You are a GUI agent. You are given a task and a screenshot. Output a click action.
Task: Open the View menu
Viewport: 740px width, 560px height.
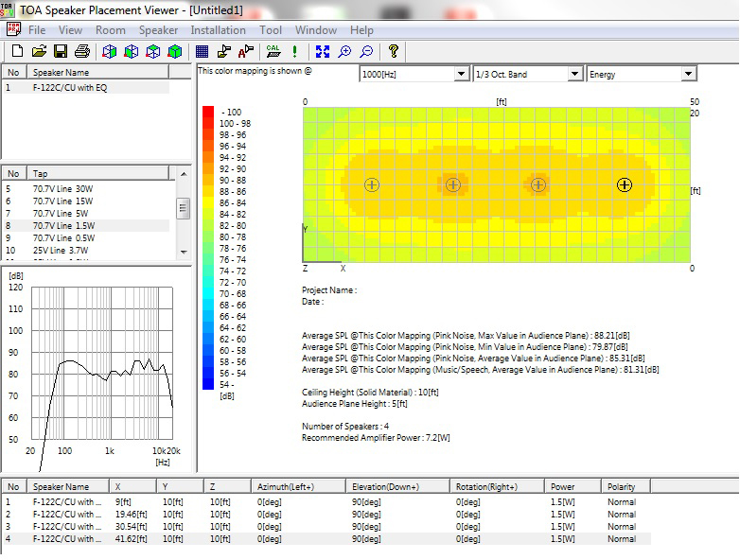pyautogui.click(x=70, y=30)
